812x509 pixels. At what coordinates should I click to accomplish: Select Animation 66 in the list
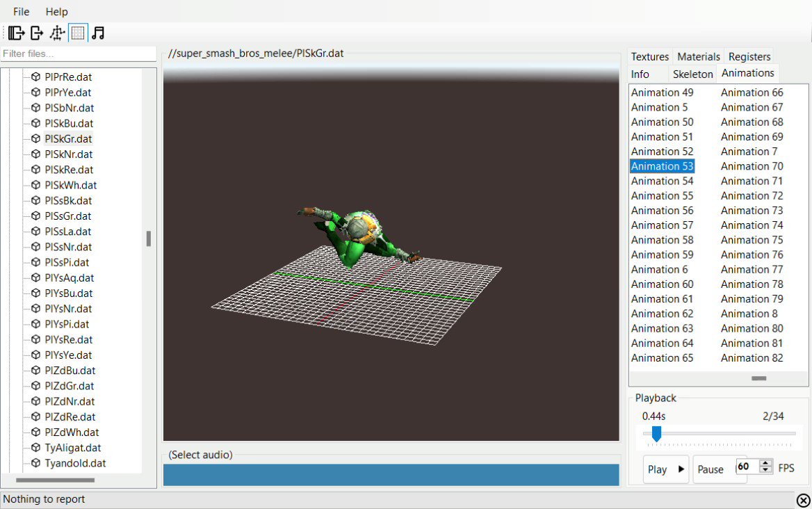(x=752, y=92)
